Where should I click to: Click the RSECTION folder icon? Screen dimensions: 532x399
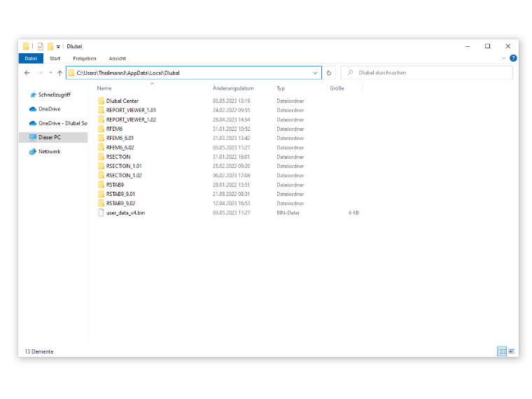(x=101, y=157)
